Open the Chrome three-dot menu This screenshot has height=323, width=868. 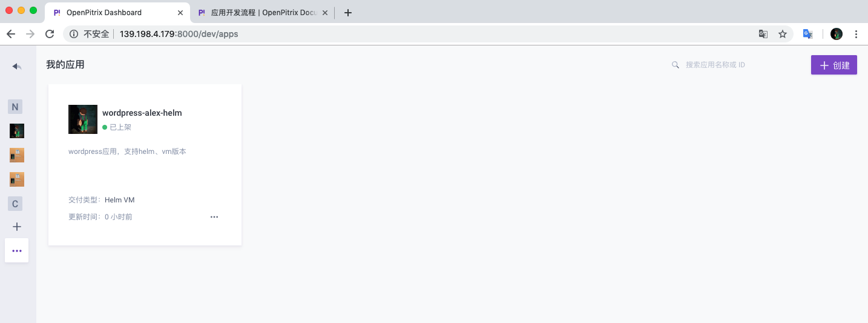click(x=856, y=34)
